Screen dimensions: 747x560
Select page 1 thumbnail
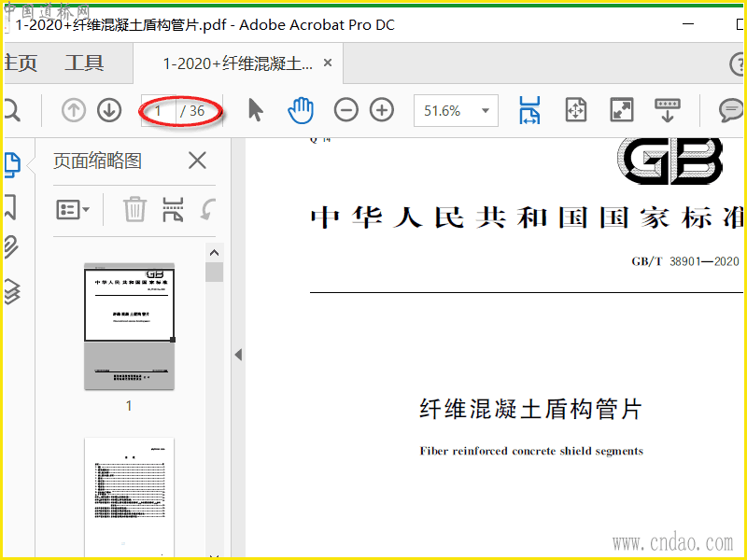[x=129, y=326]
